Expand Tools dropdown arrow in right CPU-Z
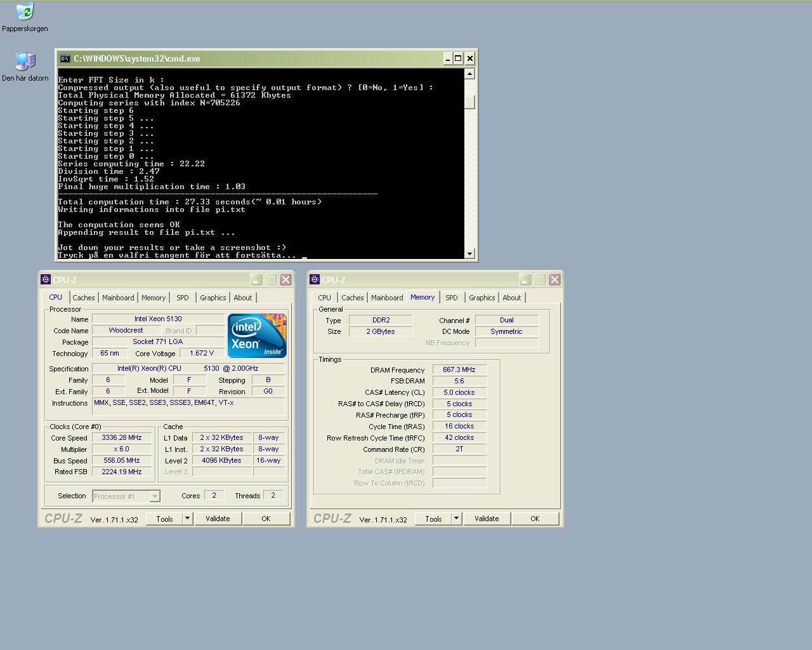This screenshot has height=650, width=812. click(x=456, y=519)
